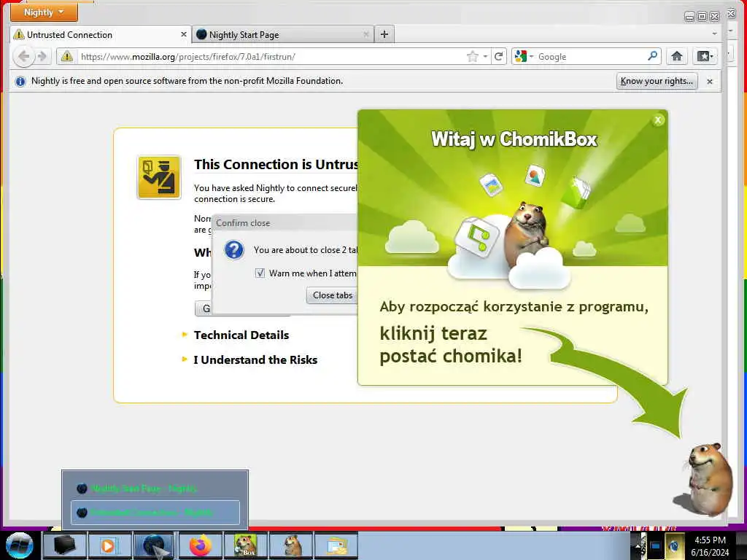747x560 pixels.
Task: Show hidden system tray icons arrow
Action: [x=638, y=546]
